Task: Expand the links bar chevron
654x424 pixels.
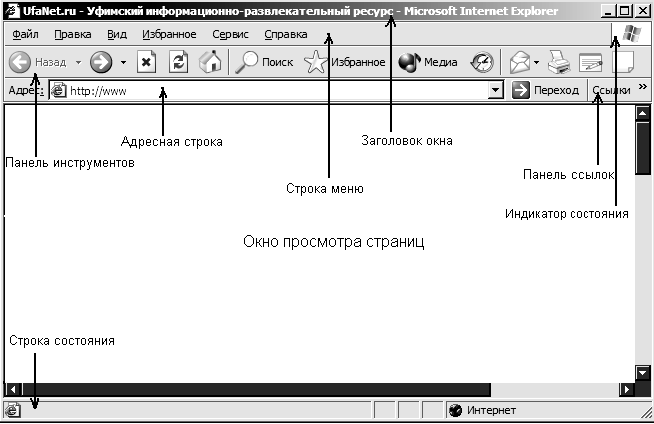Action: 642,87
